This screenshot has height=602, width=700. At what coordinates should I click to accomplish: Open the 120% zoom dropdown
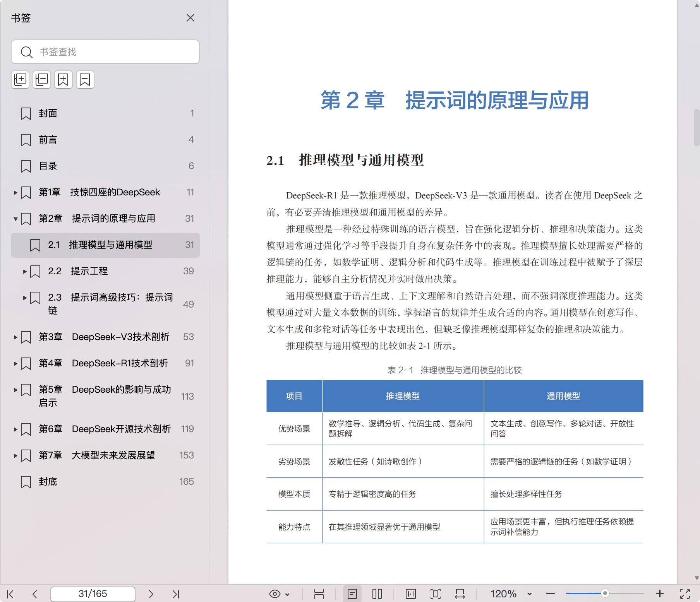pos(530,594)
